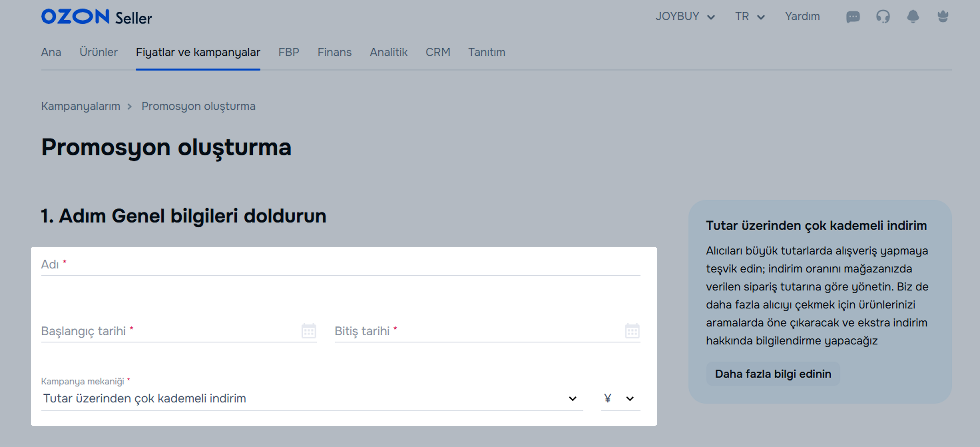
Task: Expand the JOYBUY account dropdown
Action: (685, 17)
